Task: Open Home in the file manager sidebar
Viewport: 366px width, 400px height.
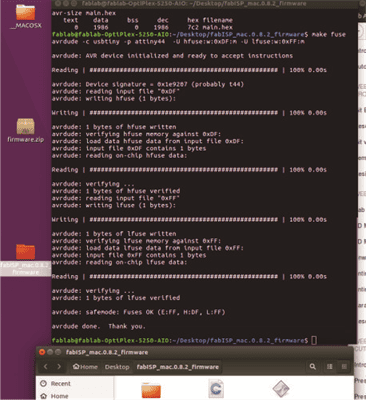Action: (55, 396)
